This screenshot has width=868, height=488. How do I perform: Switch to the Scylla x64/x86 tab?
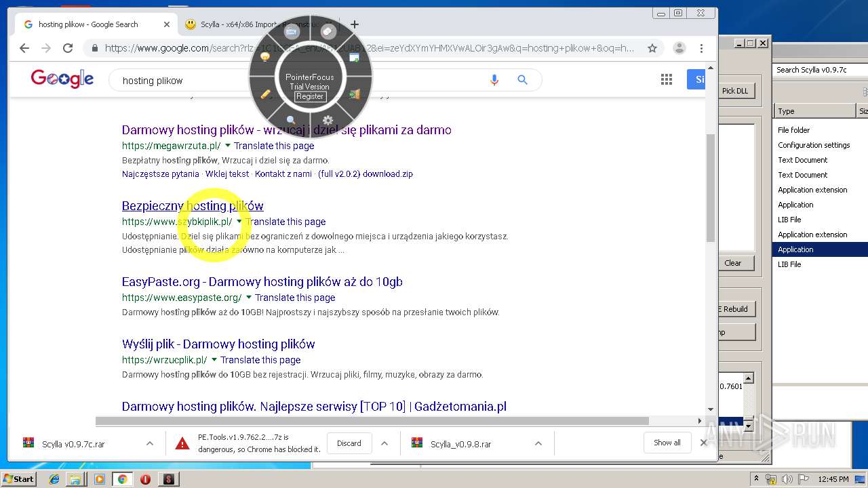pos(258,24)
